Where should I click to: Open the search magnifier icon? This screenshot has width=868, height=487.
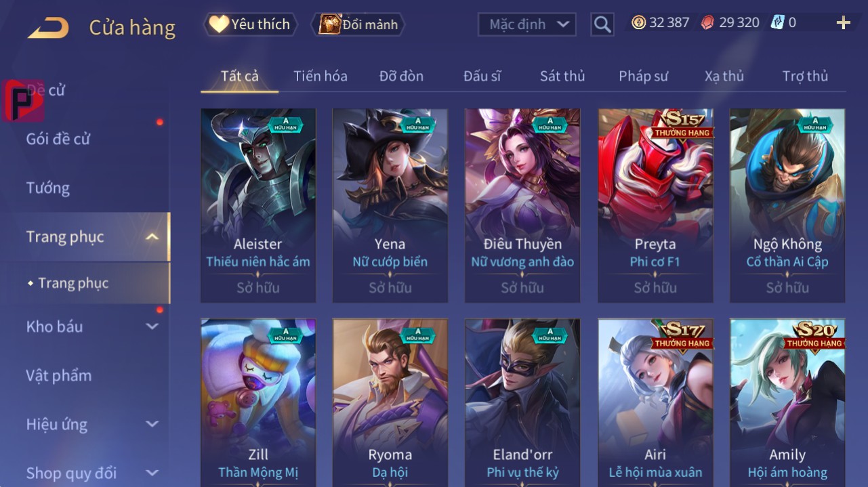pyautogui.click(x=602, y=25)
